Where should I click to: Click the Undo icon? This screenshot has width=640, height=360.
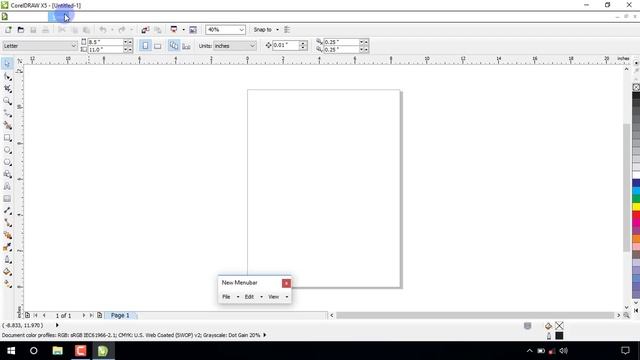tap(102, 30)
